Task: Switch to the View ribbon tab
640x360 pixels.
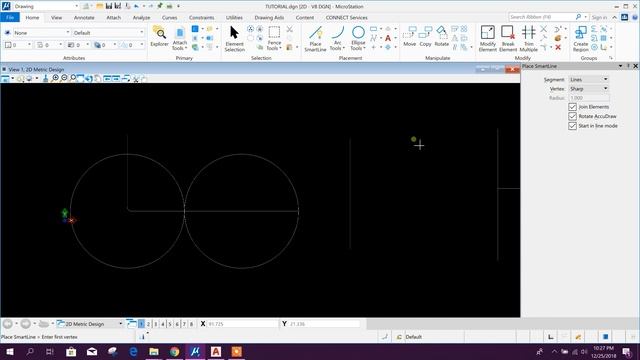Action: tap(56, 18)
